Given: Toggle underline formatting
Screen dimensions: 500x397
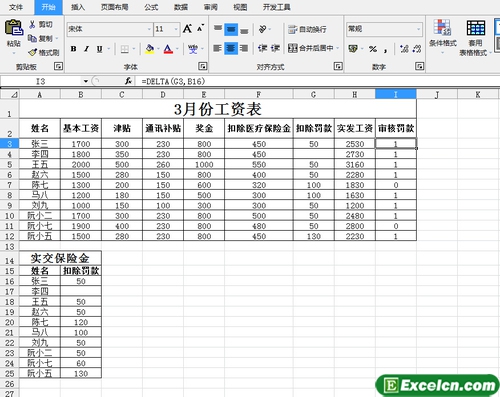Looking at the screenshot, I should coord(99,49).
